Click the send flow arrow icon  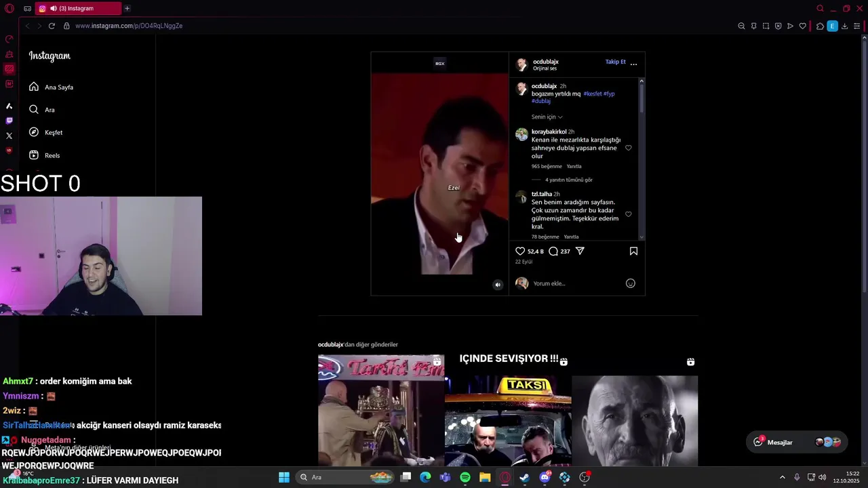click(790, 26)
